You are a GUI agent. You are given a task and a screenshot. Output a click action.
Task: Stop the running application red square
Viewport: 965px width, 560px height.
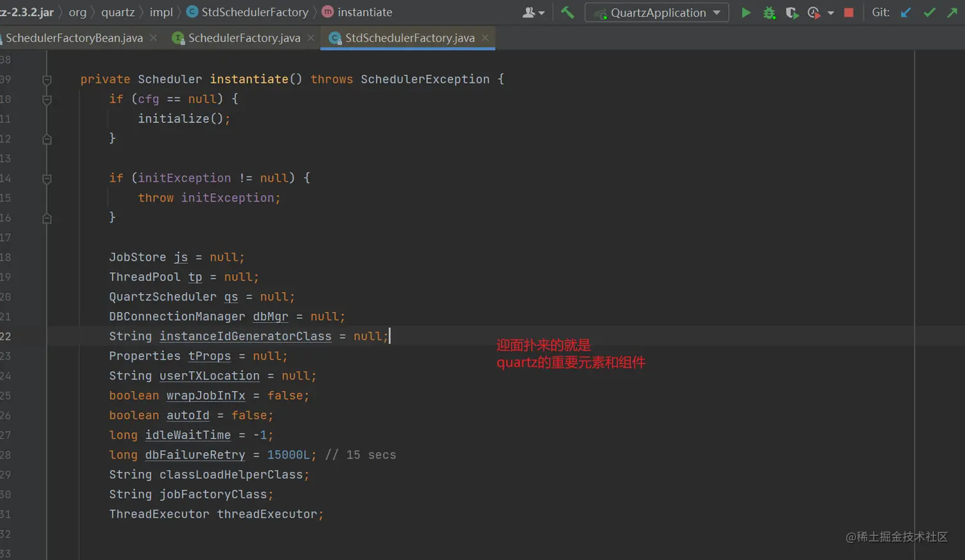[x=848, y=12]
